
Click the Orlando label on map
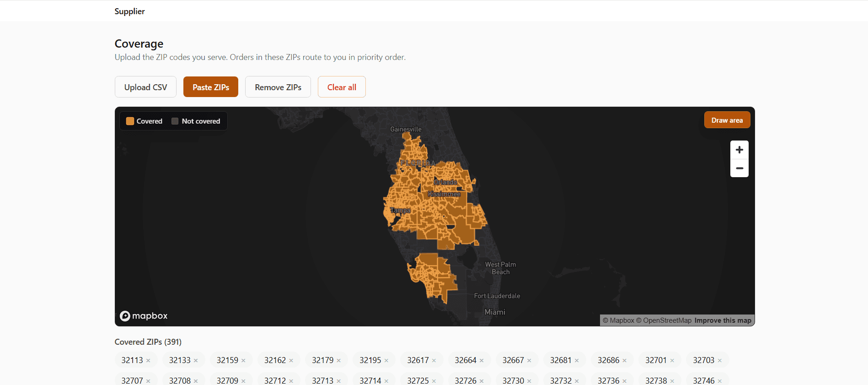coord(445,182)
